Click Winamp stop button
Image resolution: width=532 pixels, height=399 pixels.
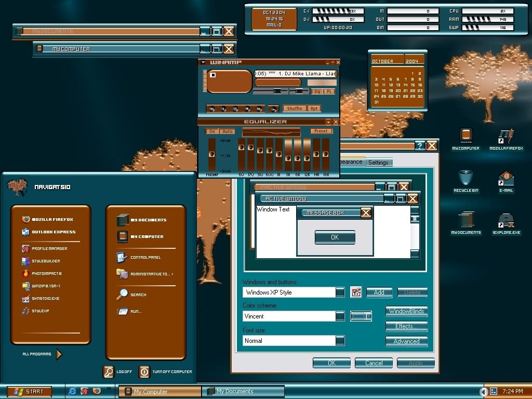(x=247, y=109)
